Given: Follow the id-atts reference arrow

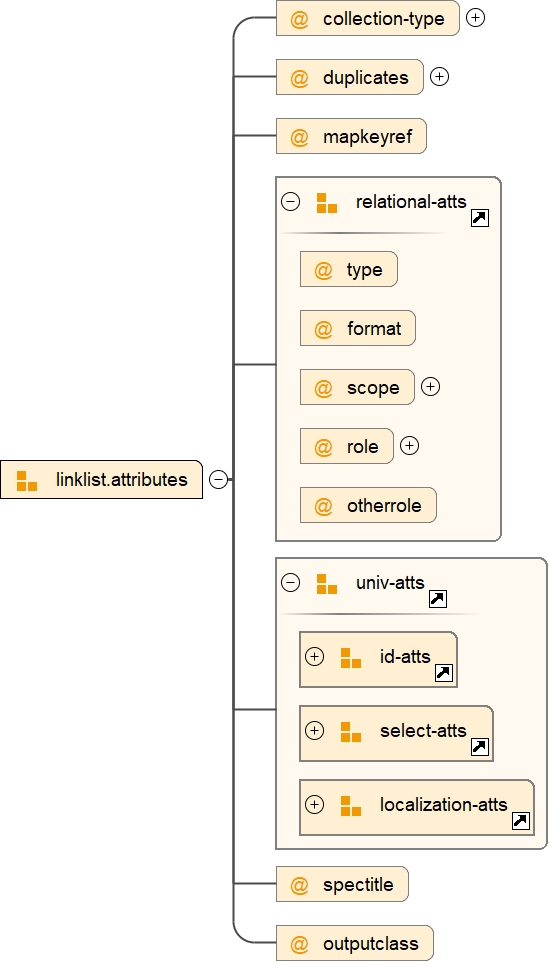Looking at the screenshot, I should pyautogui.click(x=444, y=673).
